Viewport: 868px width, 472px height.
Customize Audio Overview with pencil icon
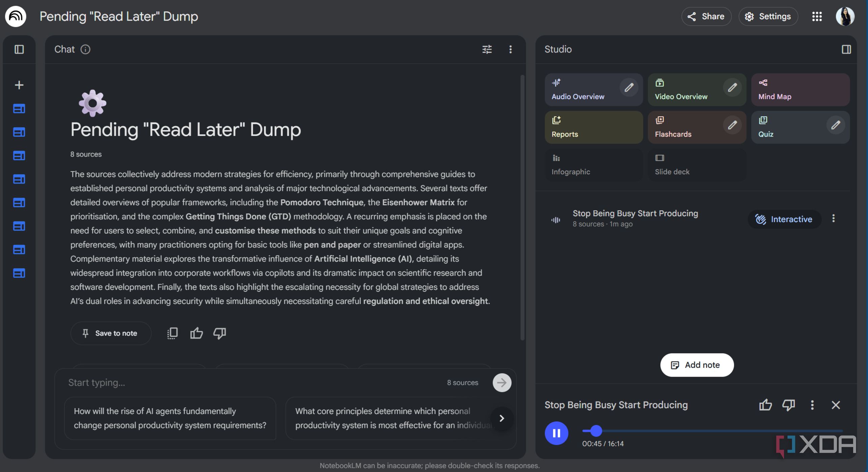click(629, 88)
